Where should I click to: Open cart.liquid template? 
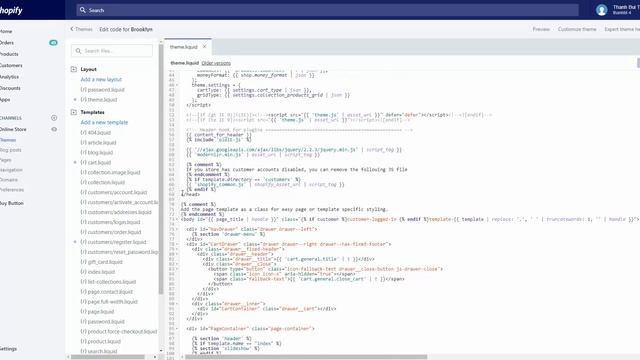point(96,162)
